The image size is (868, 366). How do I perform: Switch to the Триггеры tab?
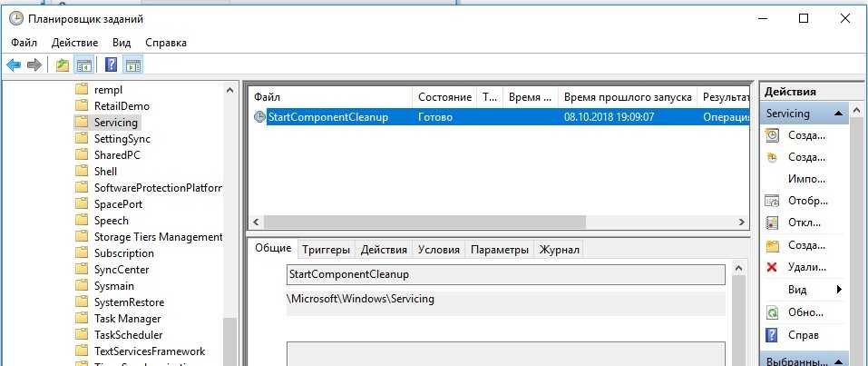point(326,250)
